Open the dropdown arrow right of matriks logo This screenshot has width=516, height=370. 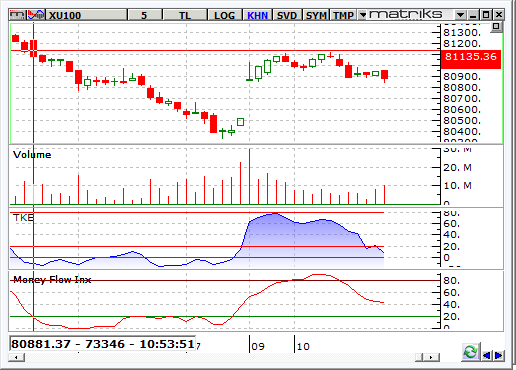click(460, 15)
